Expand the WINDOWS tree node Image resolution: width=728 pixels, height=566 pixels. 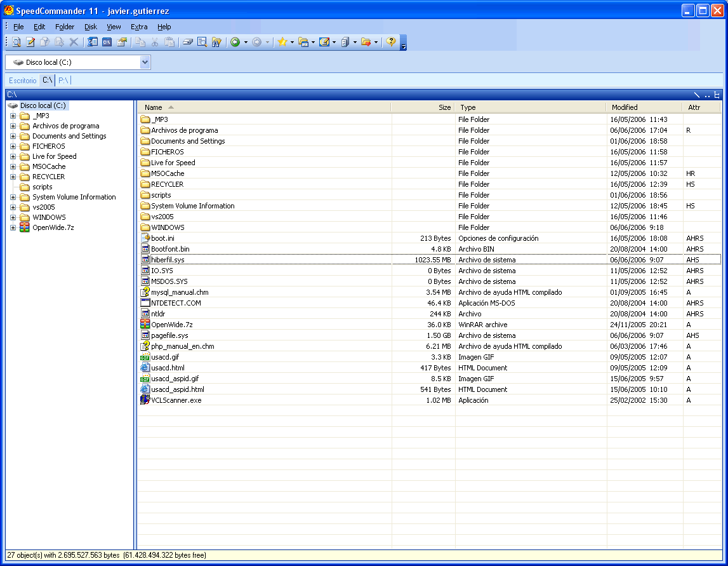tap(13, 217)
